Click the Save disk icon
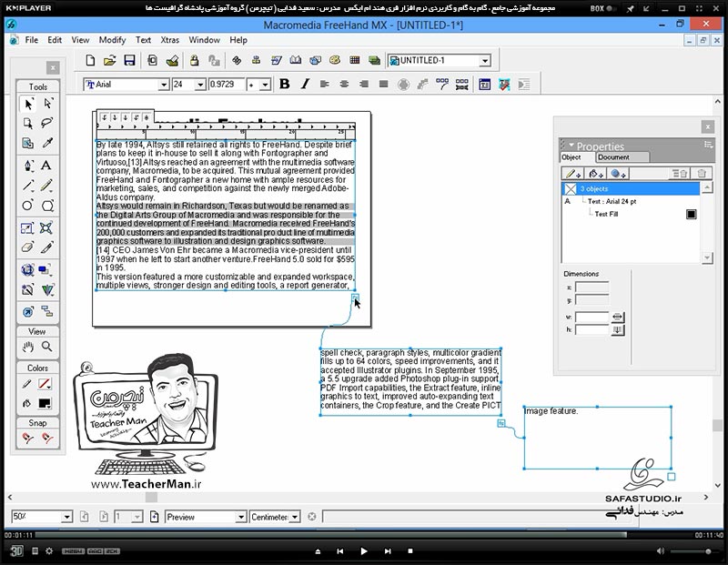 click(x=129, y=60)
